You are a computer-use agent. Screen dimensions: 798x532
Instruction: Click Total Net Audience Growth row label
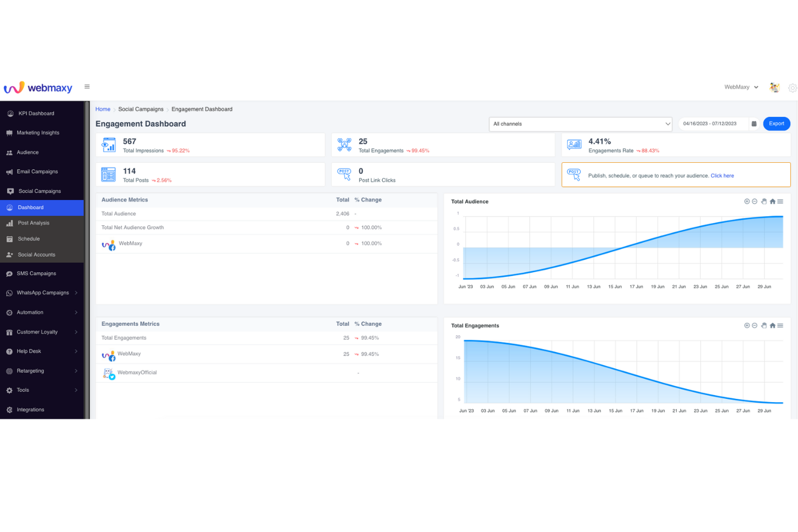(x=133, y=227)
